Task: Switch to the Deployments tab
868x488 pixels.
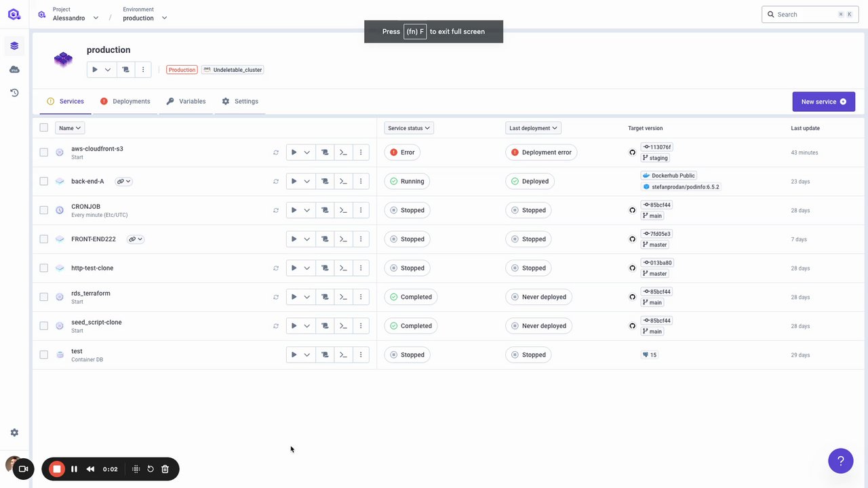Action: [125, 102]
